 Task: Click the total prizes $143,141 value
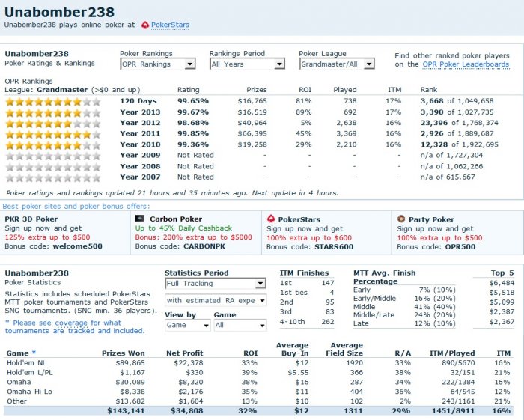pos(126,411)
